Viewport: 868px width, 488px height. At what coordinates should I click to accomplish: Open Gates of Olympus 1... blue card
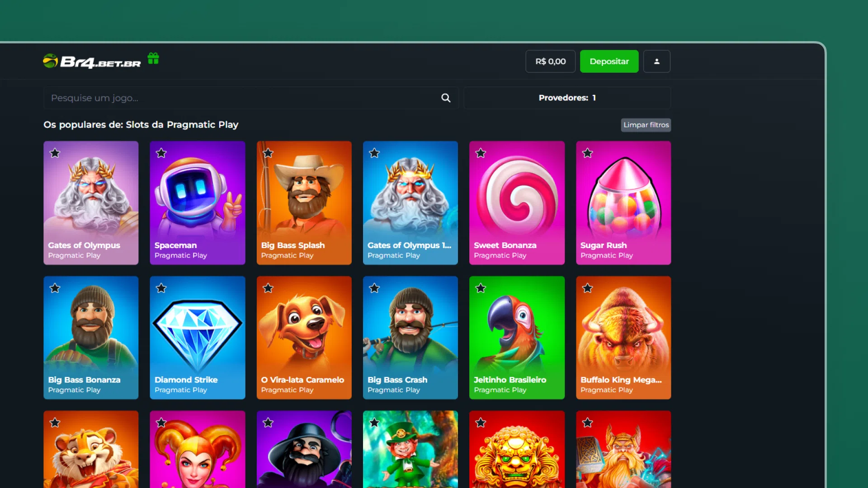[x=410, y=203]
